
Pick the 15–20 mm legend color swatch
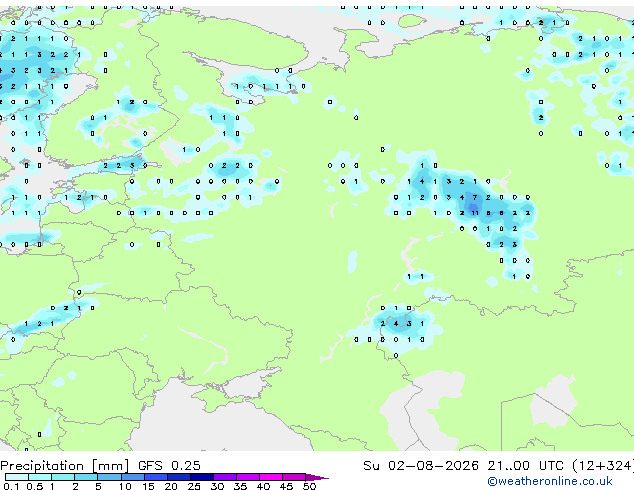155,477
